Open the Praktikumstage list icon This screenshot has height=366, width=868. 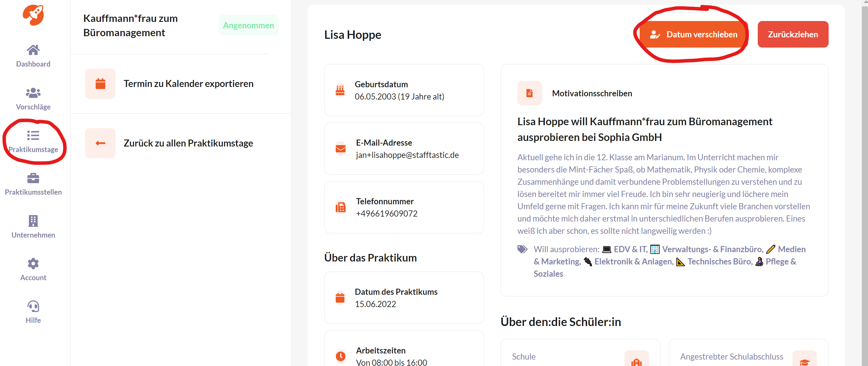pos(33,136)
